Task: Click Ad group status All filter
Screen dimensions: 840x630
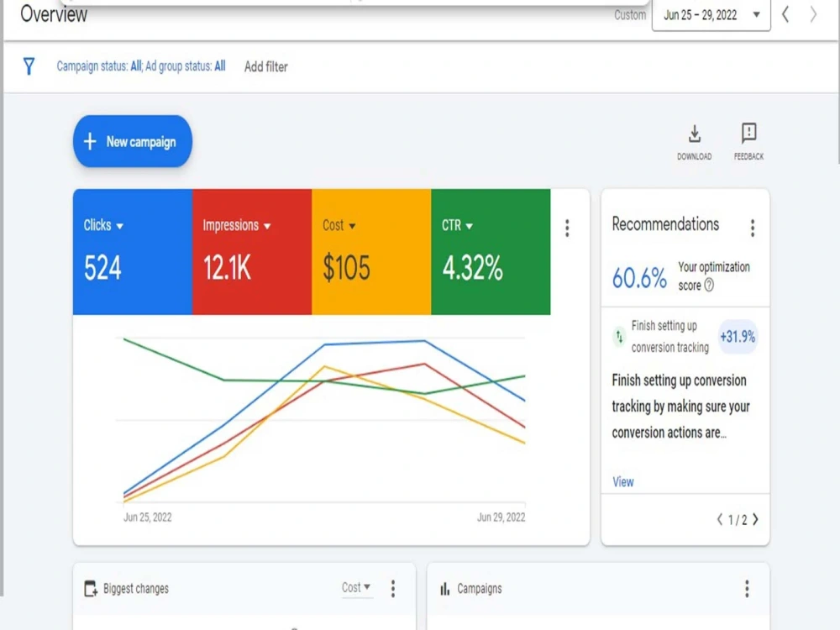Action: [x=186, y=66]
